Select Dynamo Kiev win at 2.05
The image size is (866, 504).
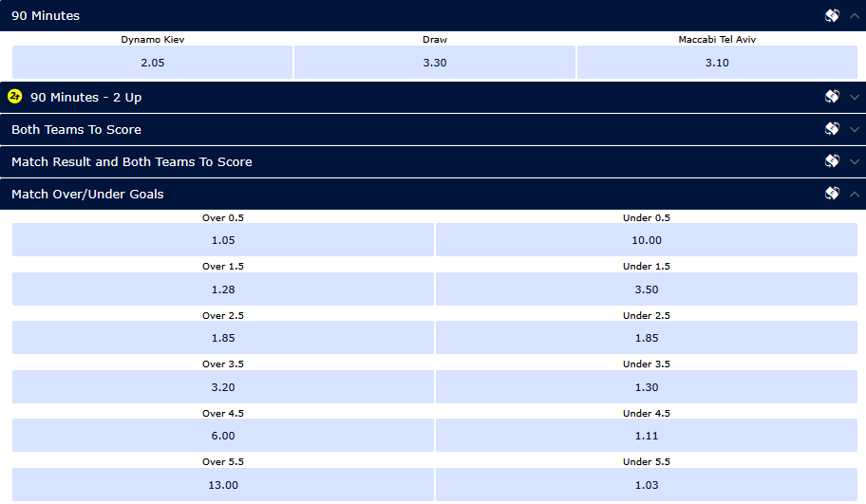152,63
